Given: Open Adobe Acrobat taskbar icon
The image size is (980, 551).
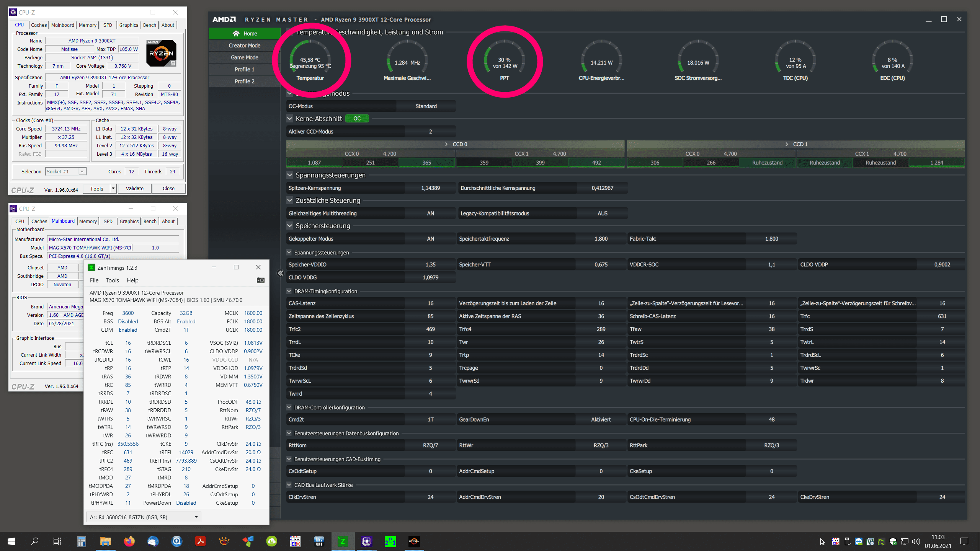Looking at the screenshot, I should 200,541.
